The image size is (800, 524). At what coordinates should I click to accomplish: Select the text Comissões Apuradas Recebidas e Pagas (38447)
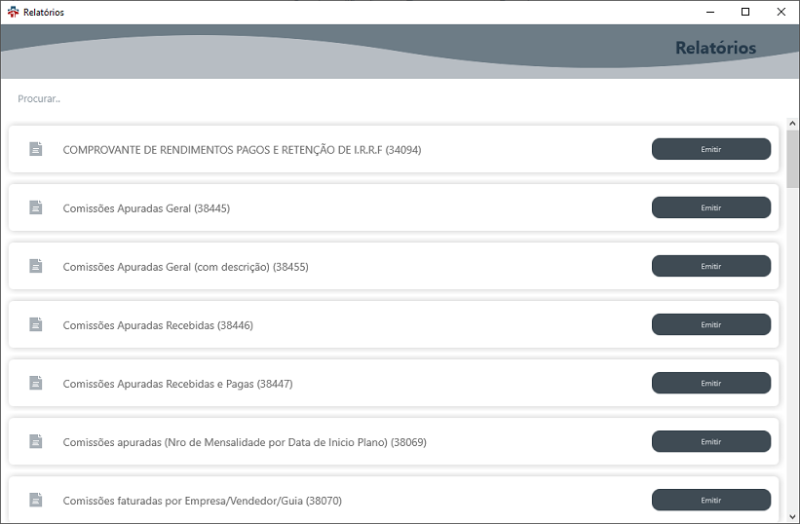coord(178,384)
